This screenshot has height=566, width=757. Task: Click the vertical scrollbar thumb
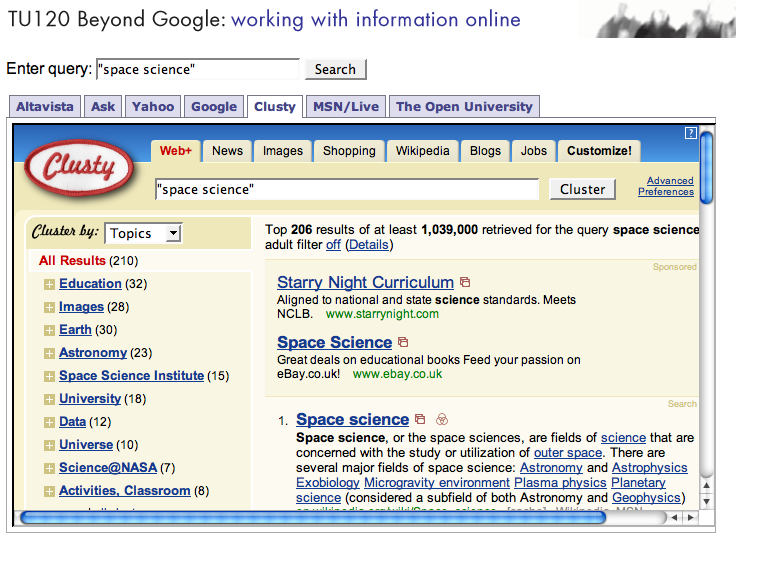pyautogui.click(x=707, y=168)
